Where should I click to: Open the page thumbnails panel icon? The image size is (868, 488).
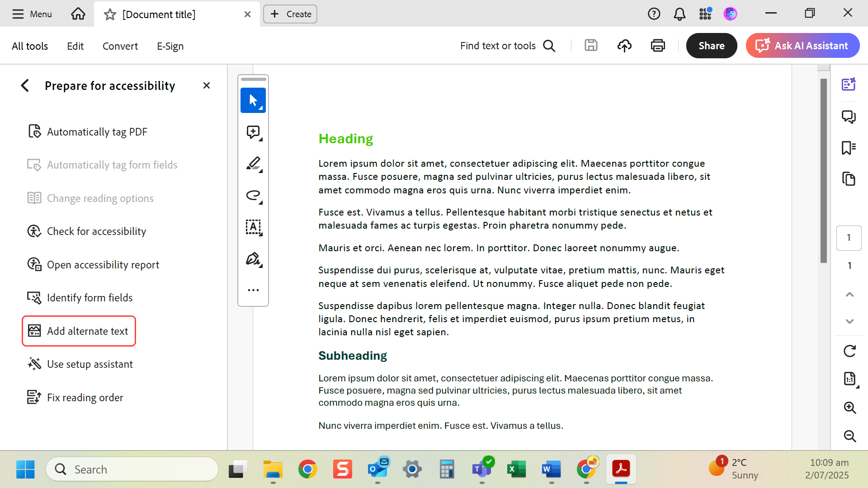tap(849, 179)
